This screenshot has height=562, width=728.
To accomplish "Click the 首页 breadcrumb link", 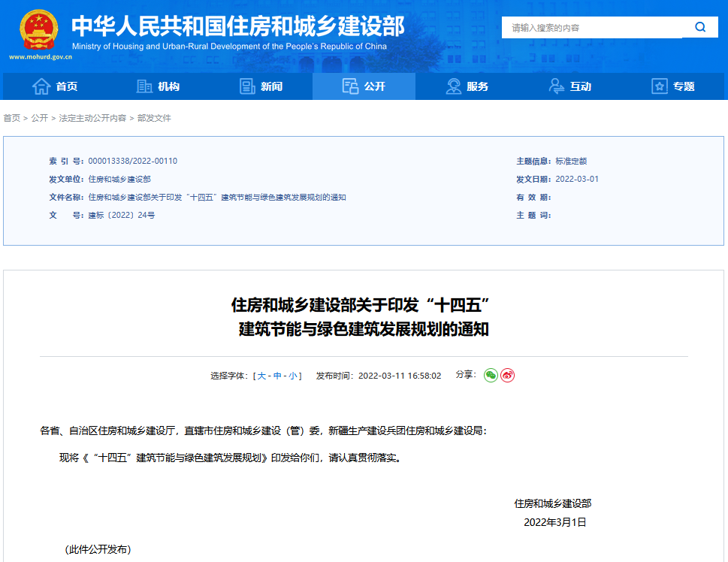I will tap(11, 117).
